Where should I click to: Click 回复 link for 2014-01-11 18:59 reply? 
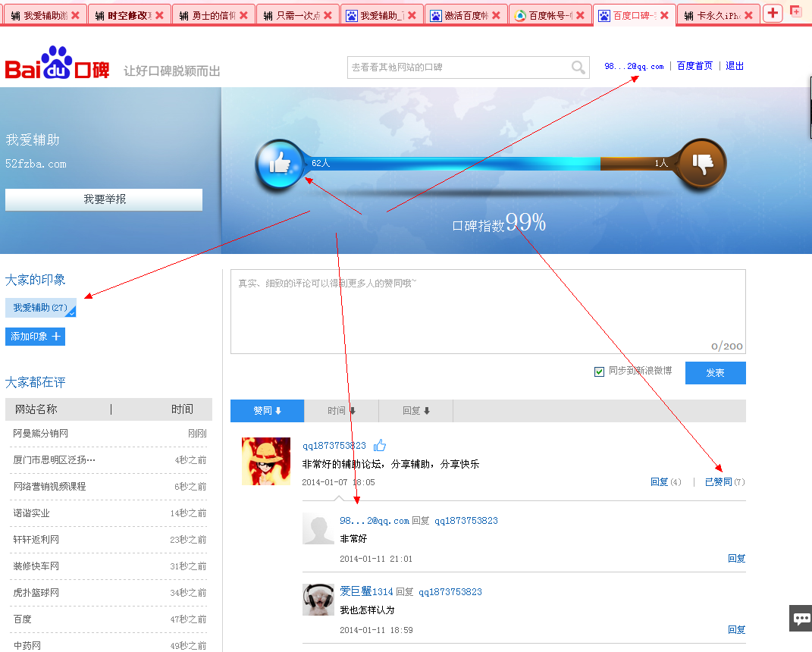736,630
